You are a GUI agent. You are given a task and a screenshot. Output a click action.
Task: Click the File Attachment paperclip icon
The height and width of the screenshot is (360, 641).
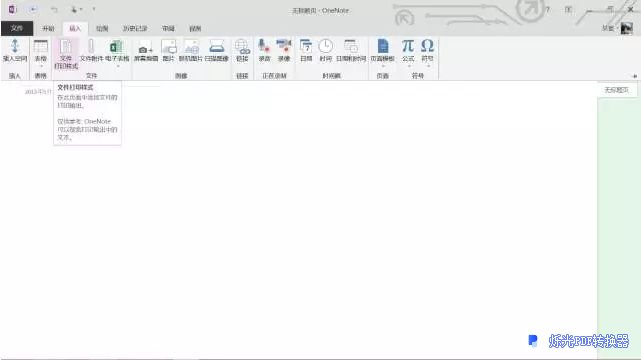pos(91,46)
